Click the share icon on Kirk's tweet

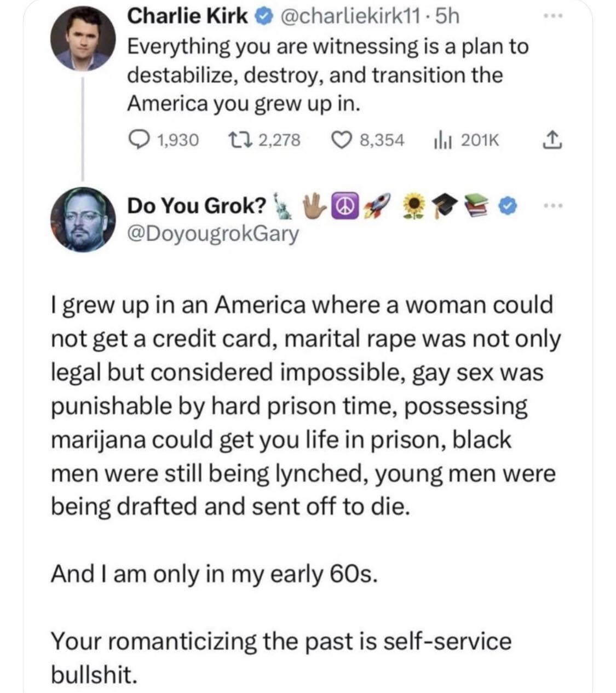coord(548,141)
